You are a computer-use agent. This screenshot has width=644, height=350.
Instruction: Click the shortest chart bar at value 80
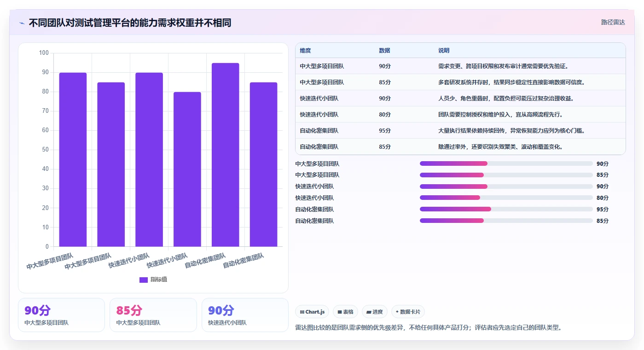pyautogui.click(x=187, y=169)
